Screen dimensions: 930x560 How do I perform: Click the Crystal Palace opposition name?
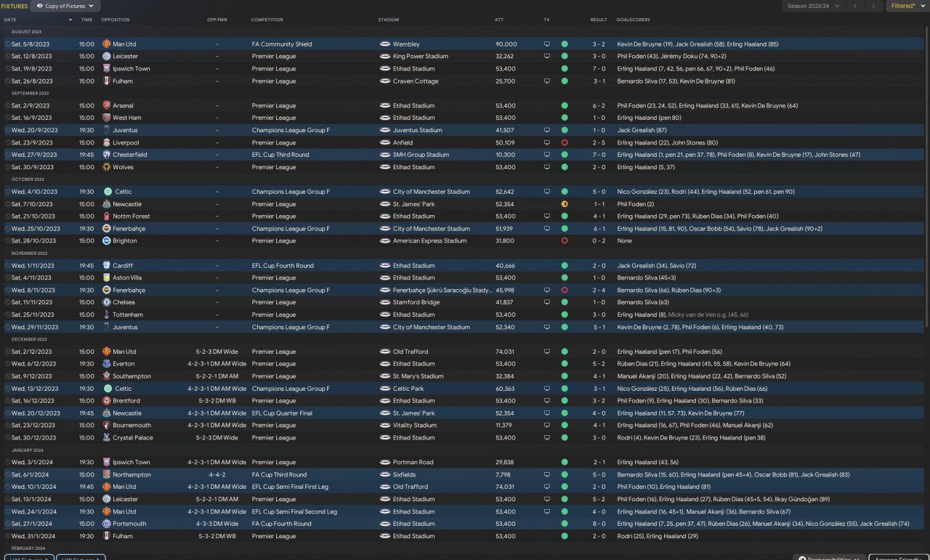(133, 438)
